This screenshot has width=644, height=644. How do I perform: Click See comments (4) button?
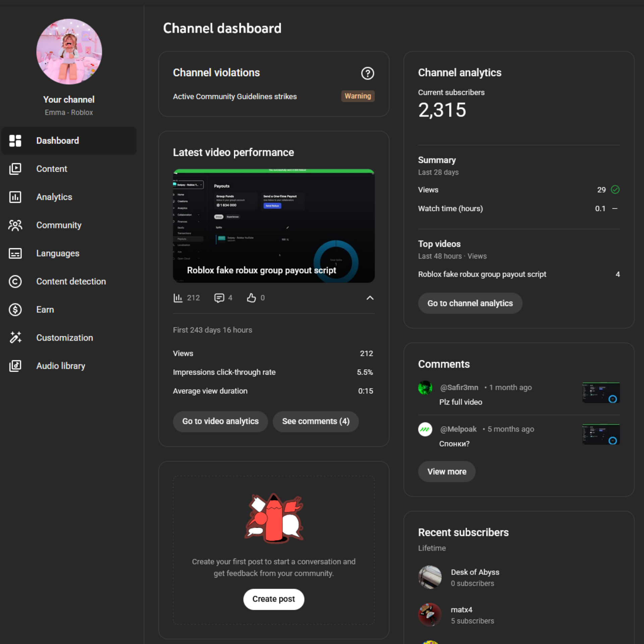coord(315,421)
